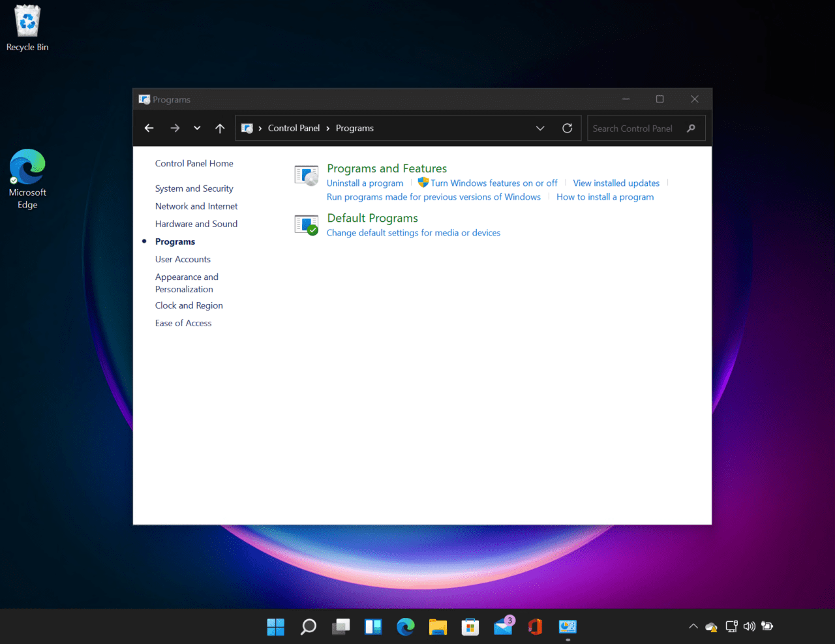This screenshot has height=644, width=835.
Task: Click the Uninstall a program link
Action: [x=365, y=183]
